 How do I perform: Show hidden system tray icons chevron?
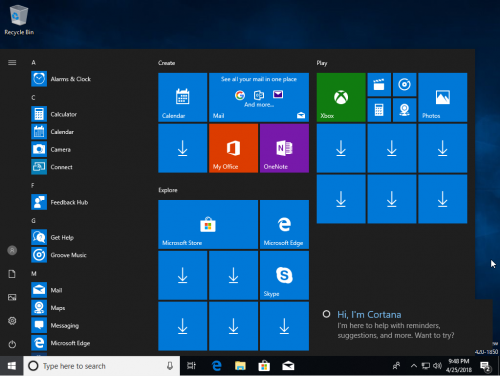pyautogui.click(x=414, y=366)
